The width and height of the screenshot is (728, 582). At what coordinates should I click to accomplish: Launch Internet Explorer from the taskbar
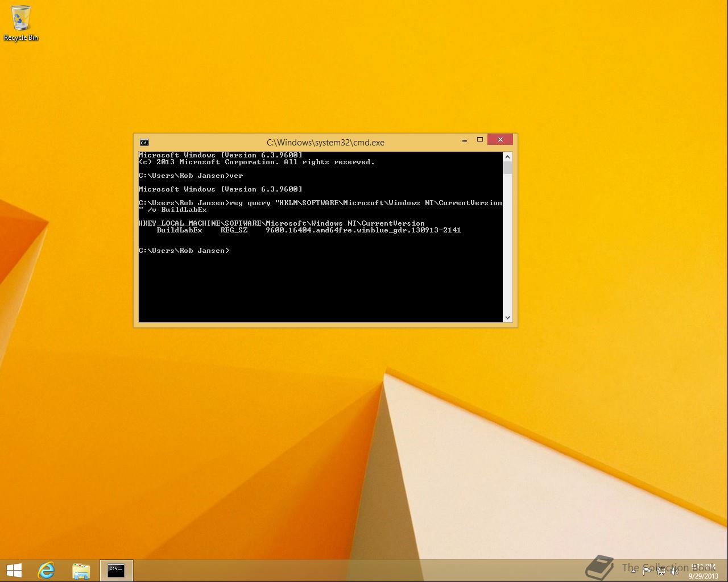[x=46, y=570]
